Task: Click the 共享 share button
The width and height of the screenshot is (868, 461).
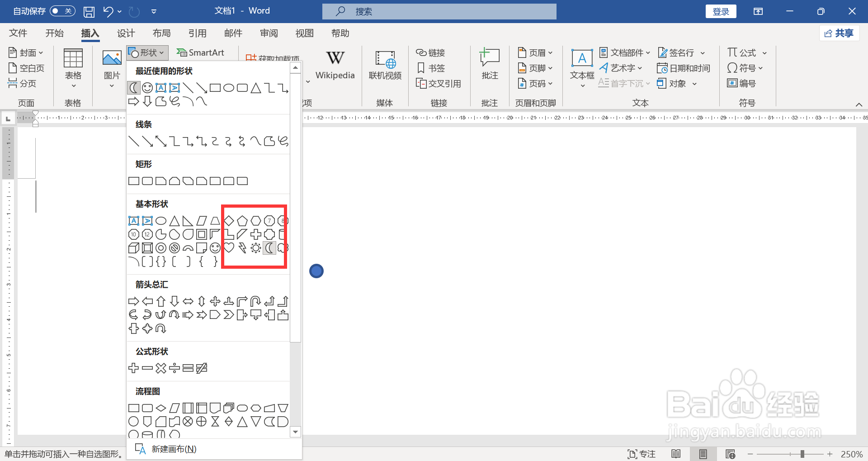Action: (839, 33)
